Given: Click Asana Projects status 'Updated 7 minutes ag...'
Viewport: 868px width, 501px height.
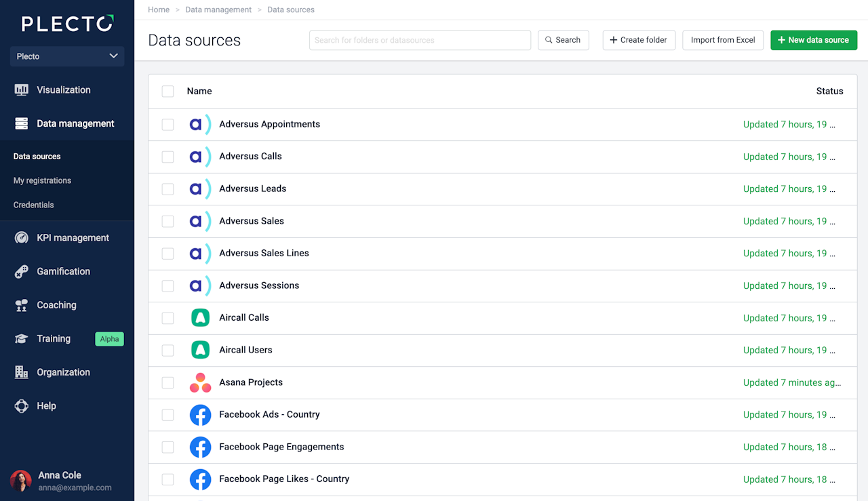Looking at the screenshot, I should click(792, 382).
